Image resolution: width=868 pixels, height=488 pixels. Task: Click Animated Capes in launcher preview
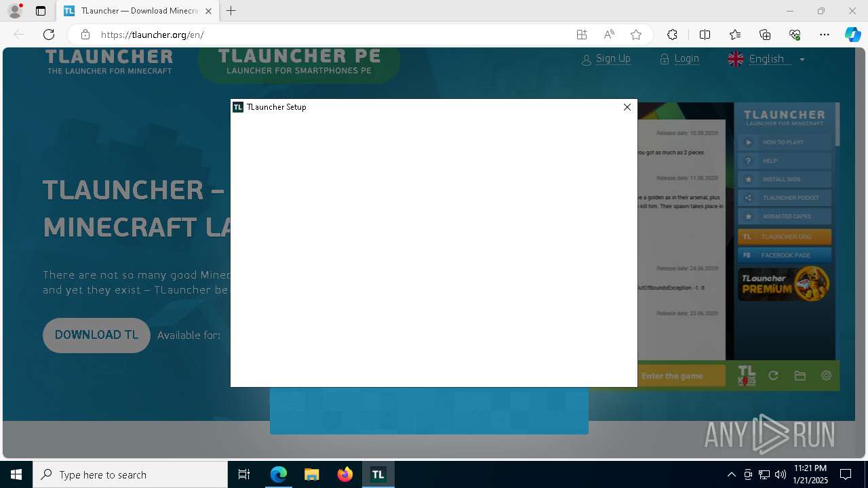(784, 216)
